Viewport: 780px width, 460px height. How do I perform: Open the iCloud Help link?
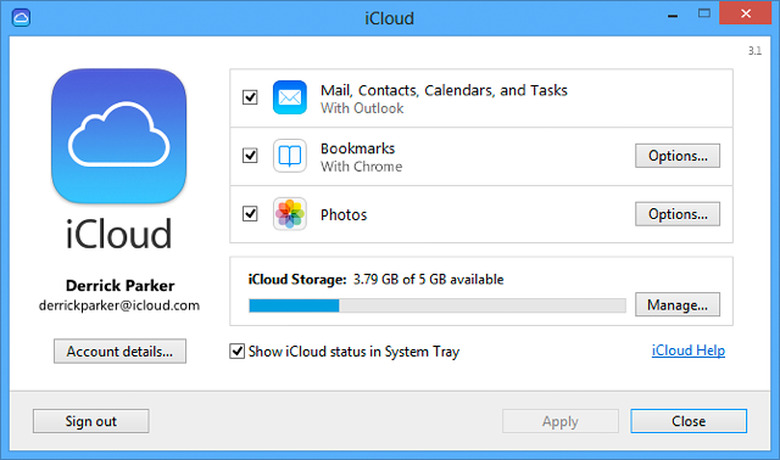click(x=688, y=351)
